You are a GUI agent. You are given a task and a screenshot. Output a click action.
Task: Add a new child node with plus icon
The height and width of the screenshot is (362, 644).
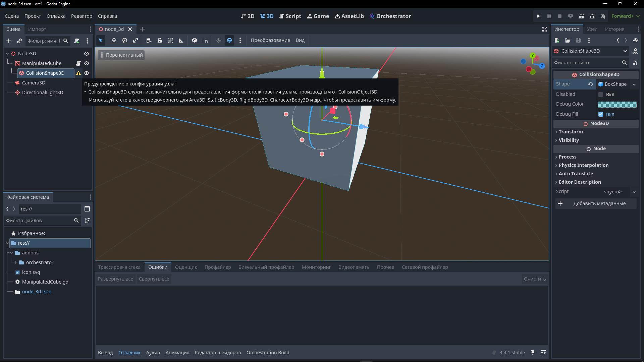point(9,41)
